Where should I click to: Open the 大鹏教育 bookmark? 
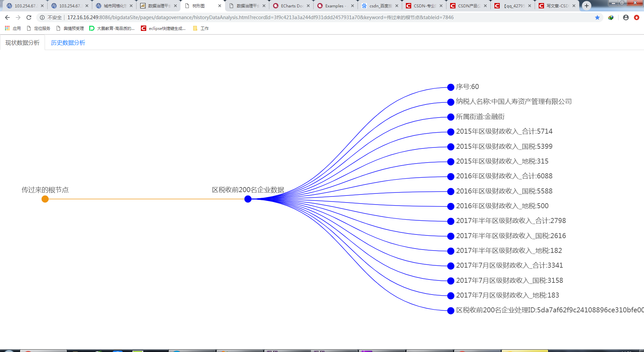pyautogui.click(x=112, y=29)
